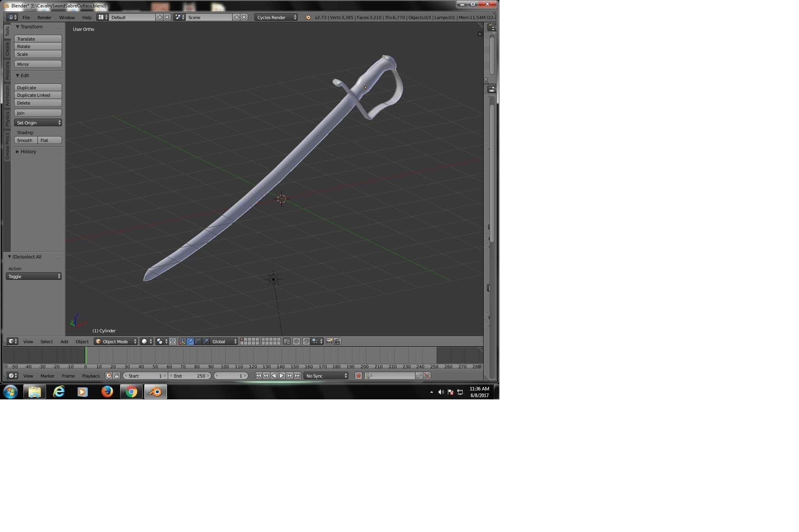Click the record auto-keyframe button
This screenshot has height=532, width=799.
[x=358, y=376]
